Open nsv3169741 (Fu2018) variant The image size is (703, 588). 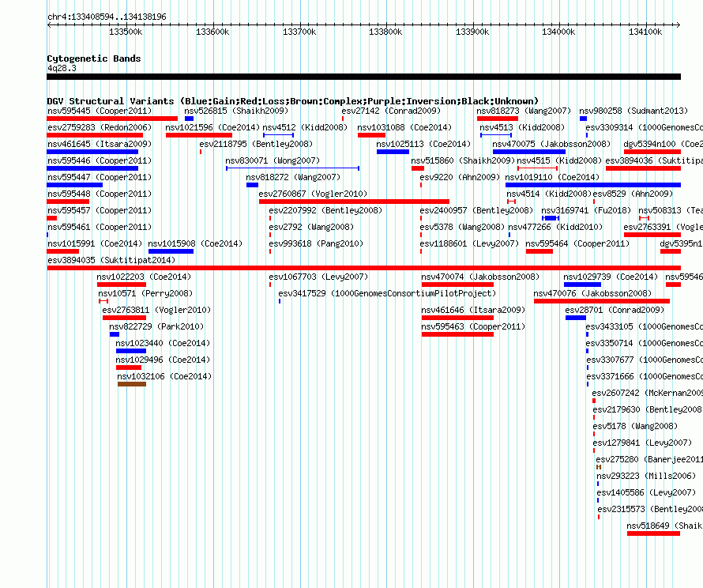point(551,218)
